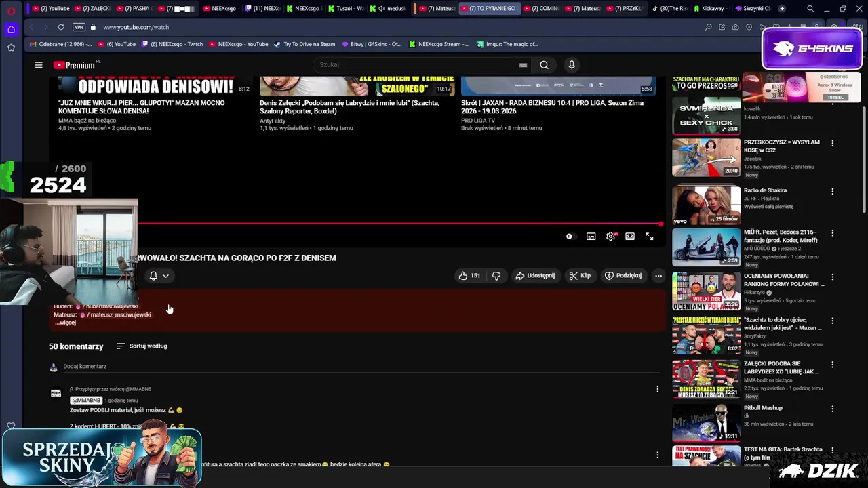Image resolution: width=868 pixels, height=488 pixels.
Task: Open options menu for MIÜ fantazje video
Action: pyautogui.click(x=833, y=233)
